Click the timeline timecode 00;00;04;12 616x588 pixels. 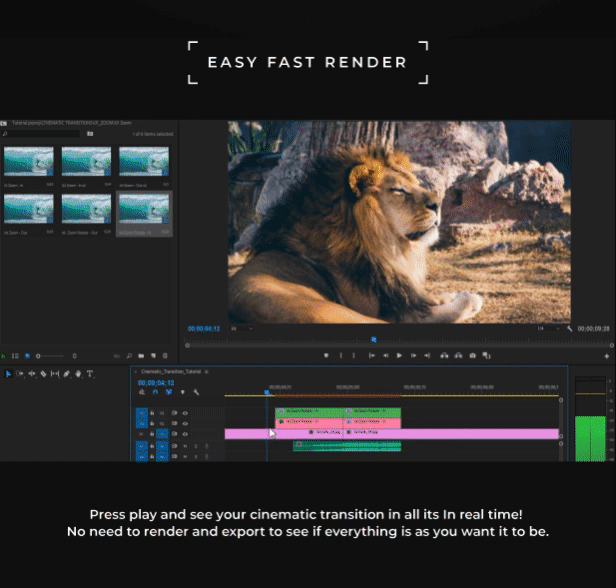pos(156,383)
